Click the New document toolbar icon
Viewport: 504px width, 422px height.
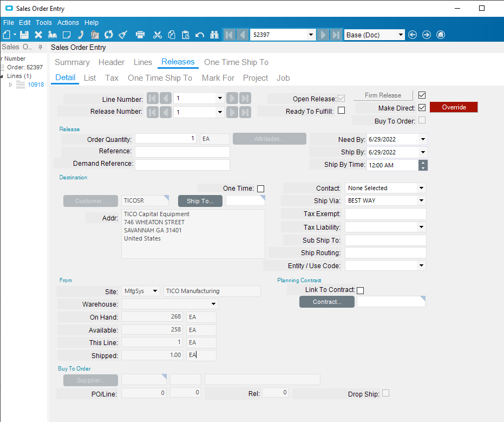coord(6,35)
